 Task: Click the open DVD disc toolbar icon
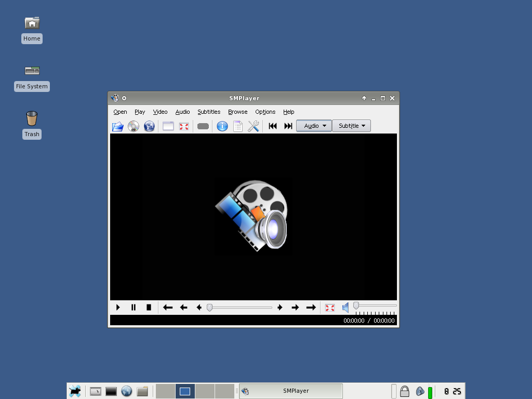click(x=134, y=126)
